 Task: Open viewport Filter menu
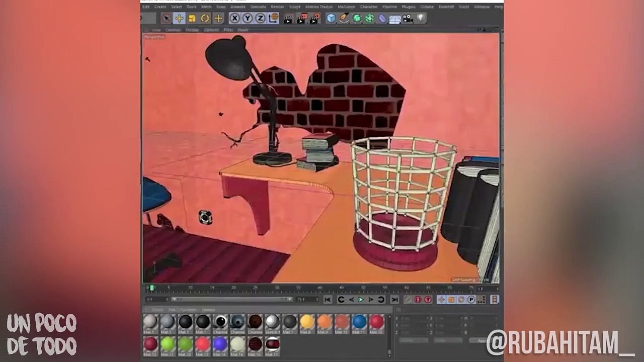pos(228,30)
